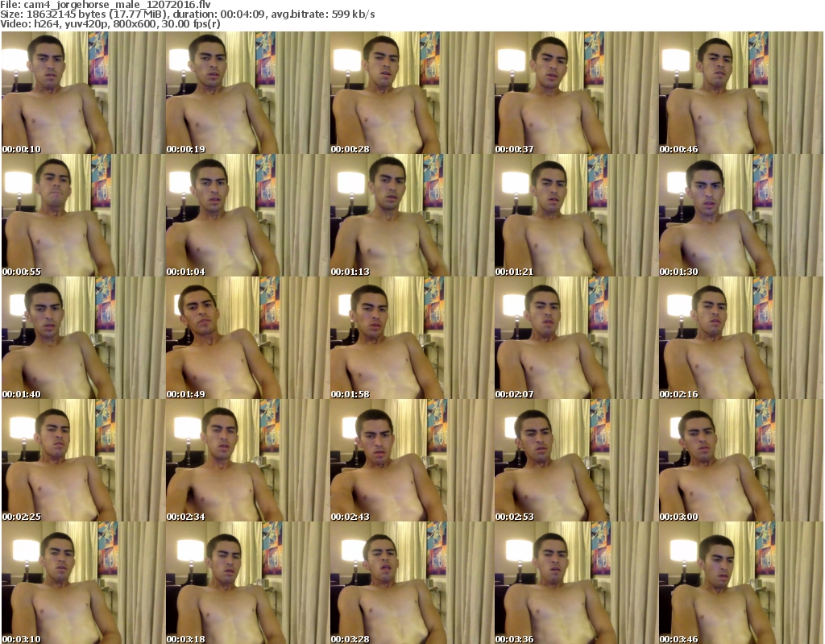Click the frame rate text 30.00 fps(r)
The width and height of the screenshot is (825, 644).
coord(190,23)
